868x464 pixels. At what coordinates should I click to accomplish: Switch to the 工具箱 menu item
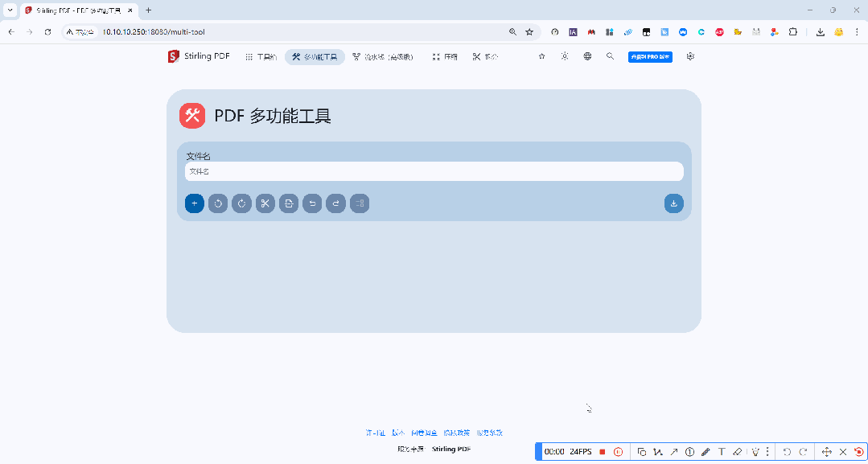(x=260, y=56)
